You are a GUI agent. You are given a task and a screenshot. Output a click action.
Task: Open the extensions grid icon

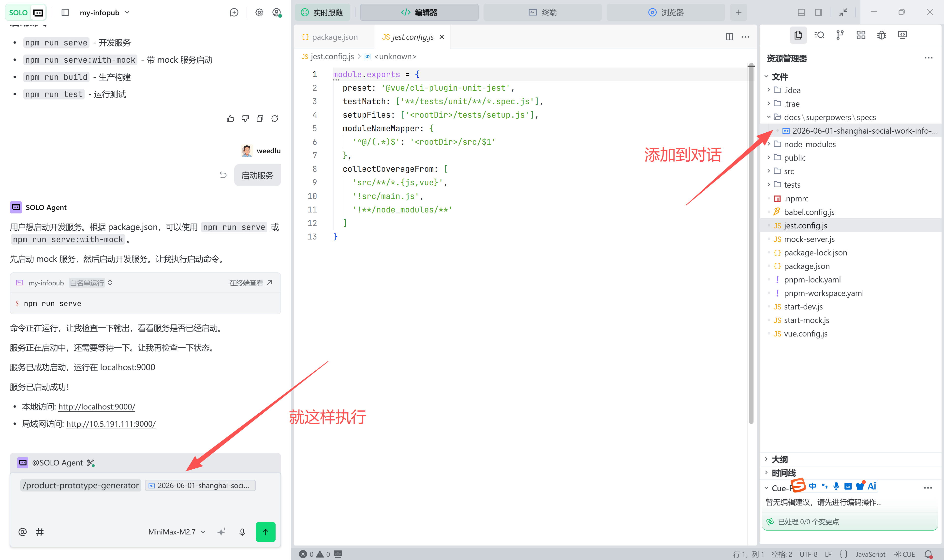[x=861, y=35]
